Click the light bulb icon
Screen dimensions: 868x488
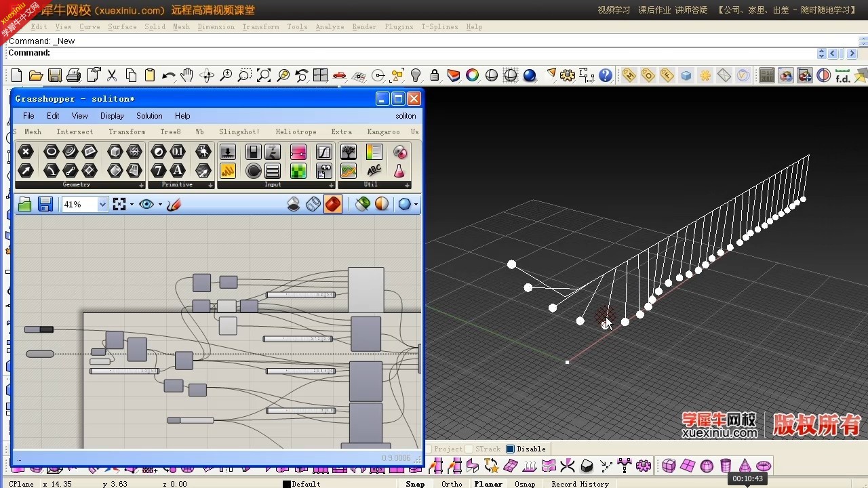click(x=416, y=75)
